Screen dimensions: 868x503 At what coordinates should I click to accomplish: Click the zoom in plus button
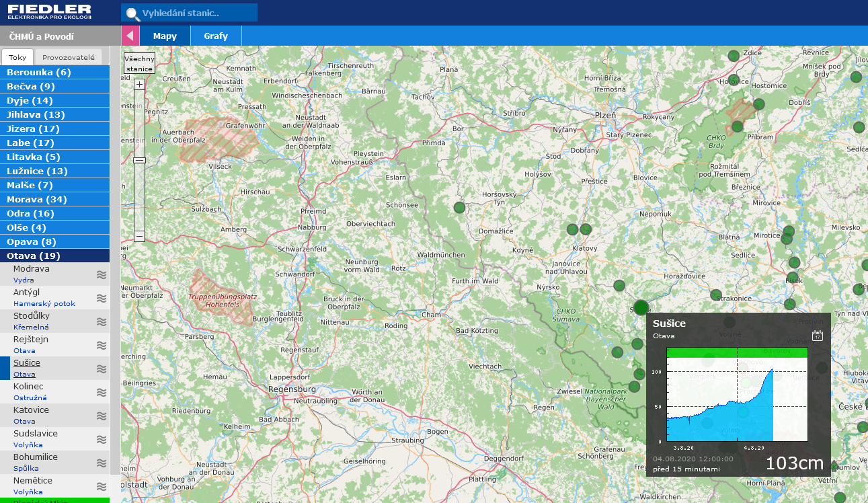pos(139,85)
